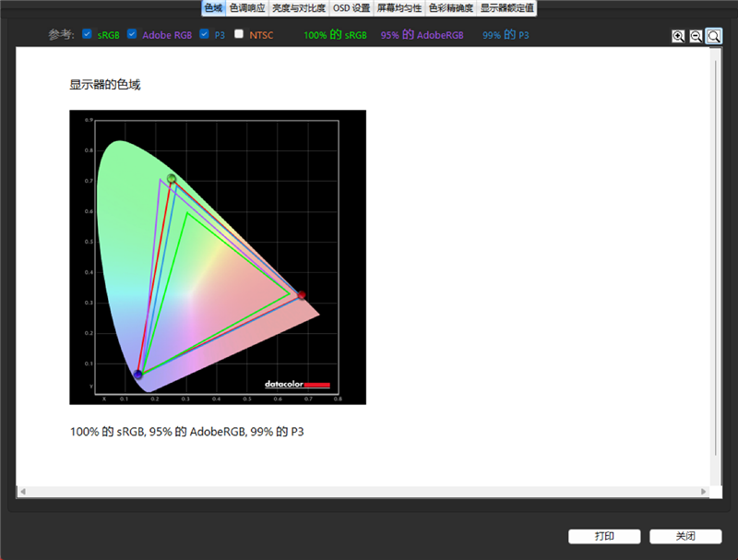Select the 屏幕均匀性 tab
The height and width of the screenshot is (560, 738).
[x=399, y=8]
